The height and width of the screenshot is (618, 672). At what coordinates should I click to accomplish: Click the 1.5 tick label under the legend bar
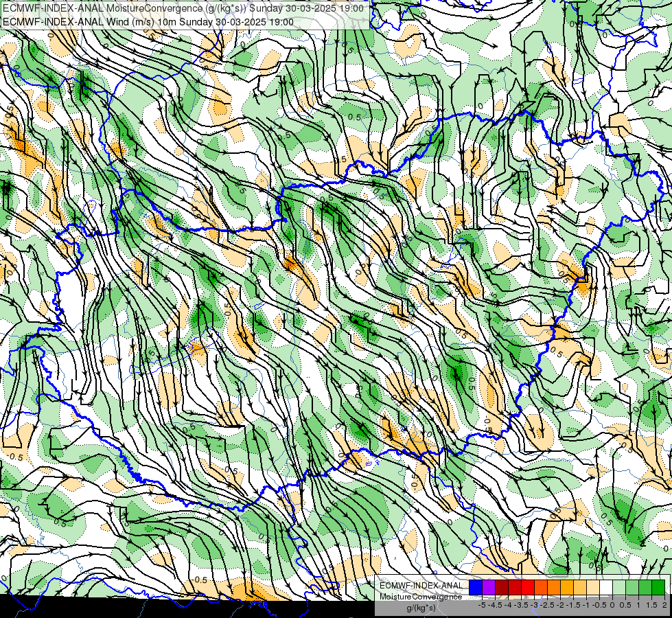tap(651, 605)
